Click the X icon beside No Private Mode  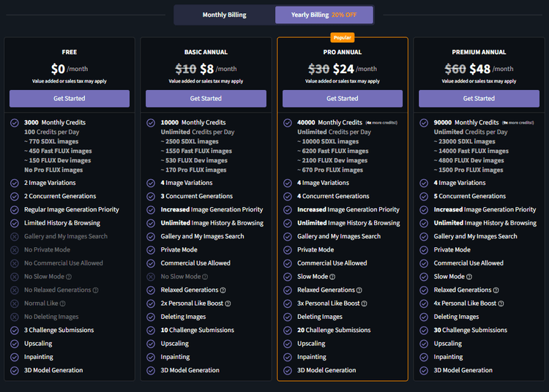click(15, 250)
